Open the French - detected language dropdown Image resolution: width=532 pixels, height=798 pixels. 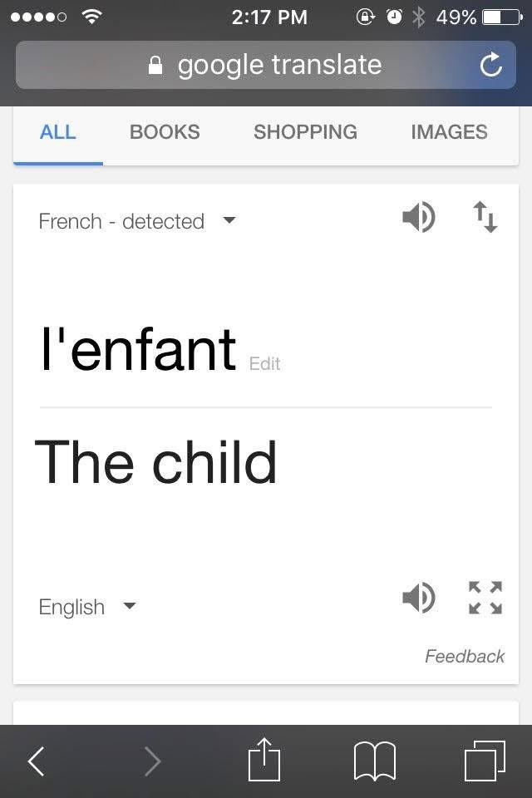pos(137,221)
